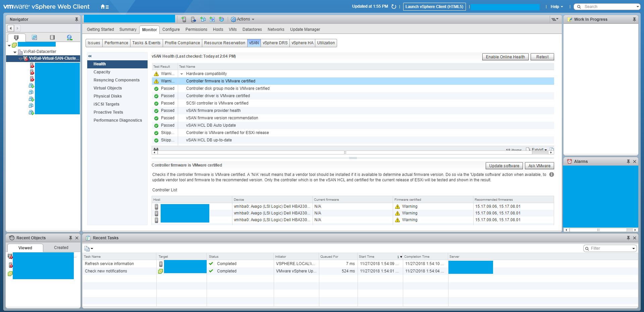The image size is (644, 312).
Task: Pin the Work In Progress panel
Action: coord(634,19)
